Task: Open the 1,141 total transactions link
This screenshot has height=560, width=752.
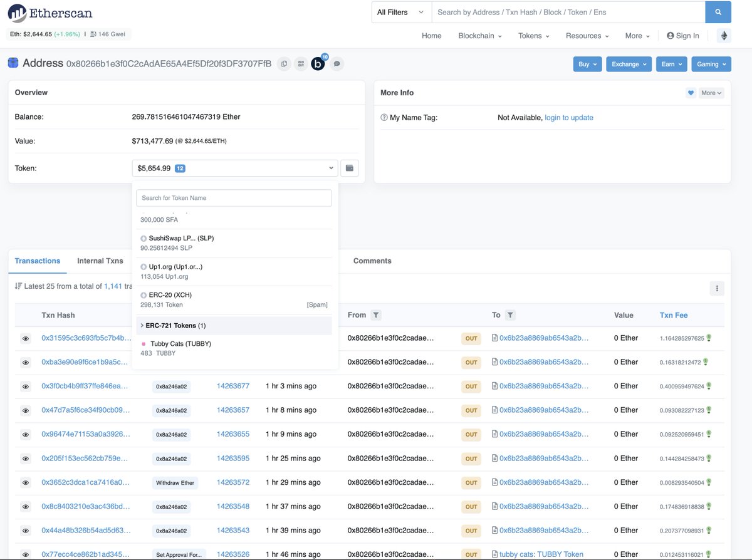Action: 113,286
